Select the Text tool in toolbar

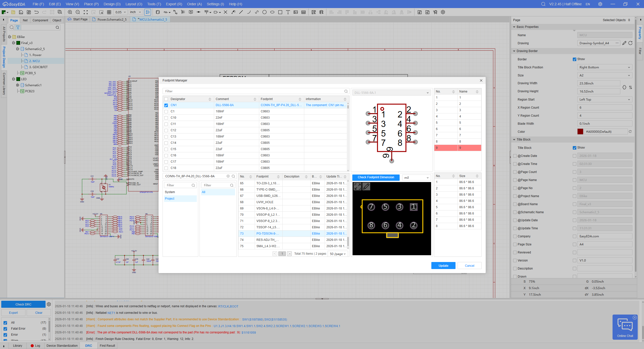288,12
